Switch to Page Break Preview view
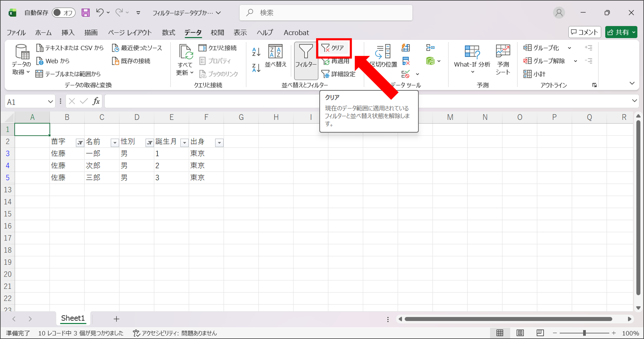Viewport: 644px width, 339px height. 540,333
